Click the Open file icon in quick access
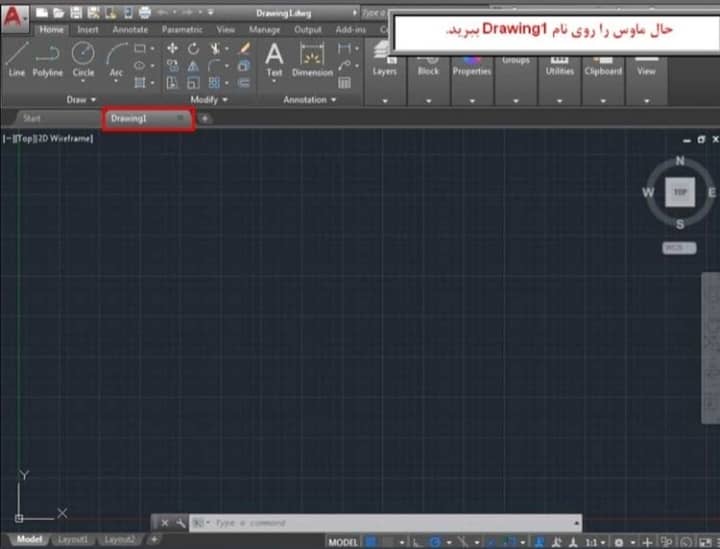 point(59,13)
